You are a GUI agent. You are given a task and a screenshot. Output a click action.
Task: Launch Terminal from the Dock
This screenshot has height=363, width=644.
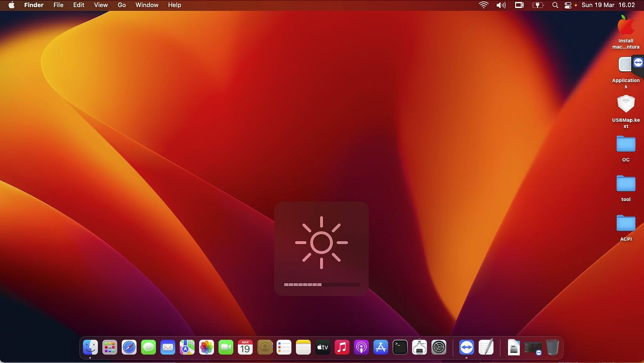400,347
